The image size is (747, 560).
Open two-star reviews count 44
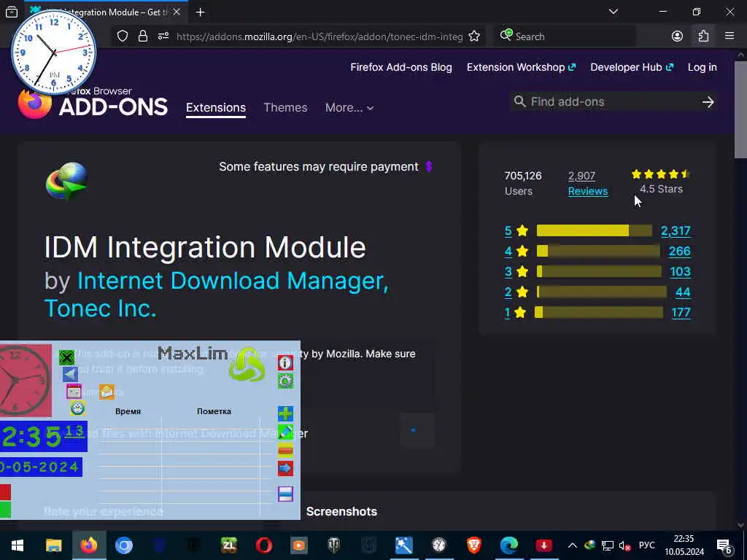[683, 292]
